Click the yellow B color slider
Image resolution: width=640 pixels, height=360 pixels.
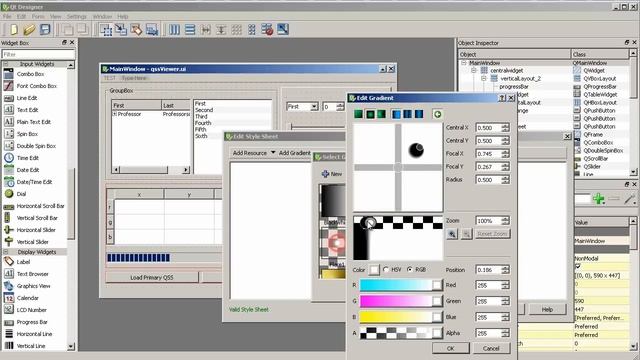click(x=401, y=317)
